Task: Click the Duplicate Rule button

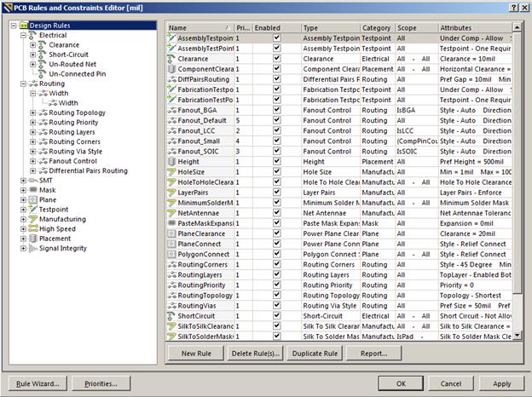Action: 315,354
